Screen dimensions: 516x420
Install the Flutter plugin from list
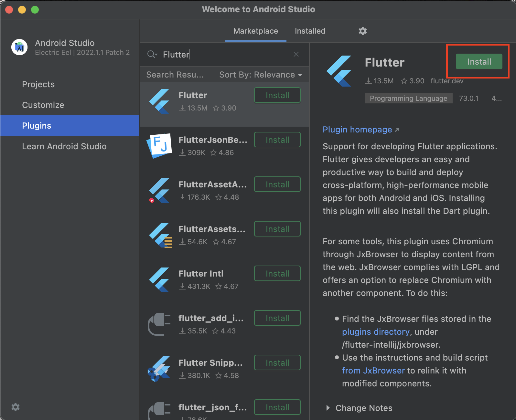click(277, 95)
